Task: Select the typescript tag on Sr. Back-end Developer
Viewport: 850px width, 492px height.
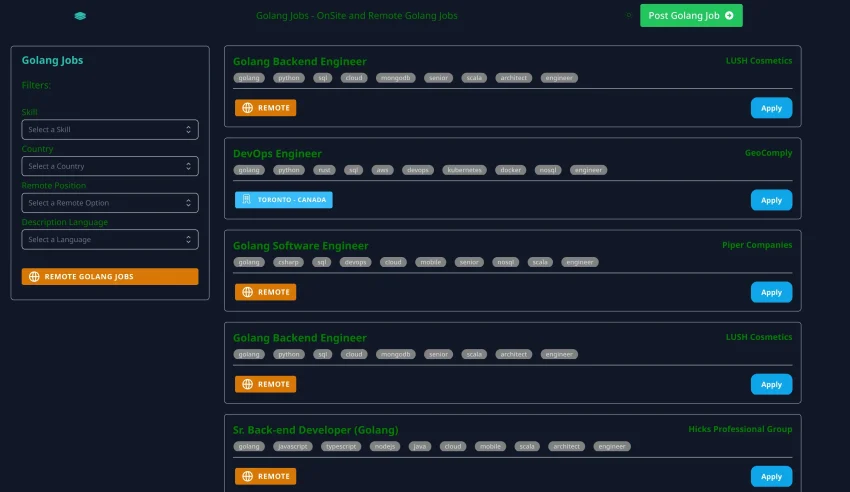Action: [341, 446]
